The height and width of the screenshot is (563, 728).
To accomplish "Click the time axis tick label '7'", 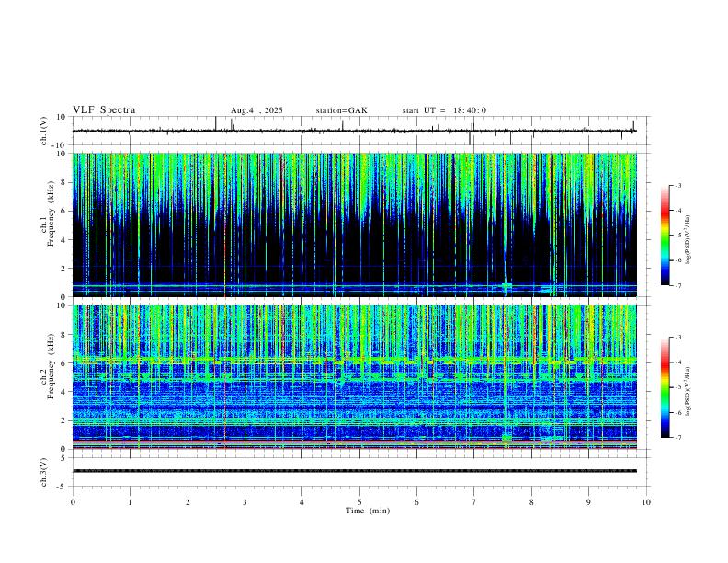I will [x=474, y=502].
